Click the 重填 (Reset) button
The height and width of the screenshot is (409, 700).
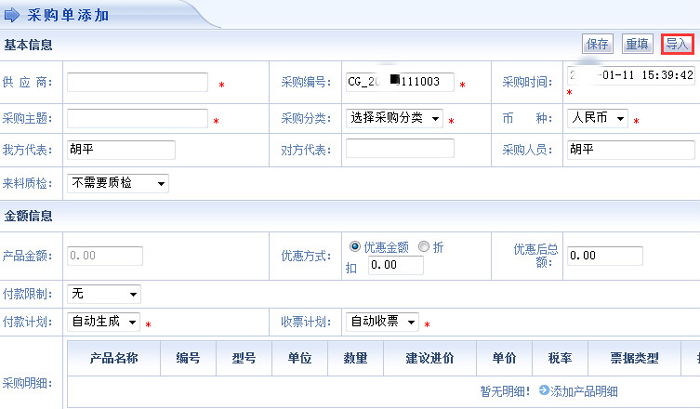(x=637, y=44)
